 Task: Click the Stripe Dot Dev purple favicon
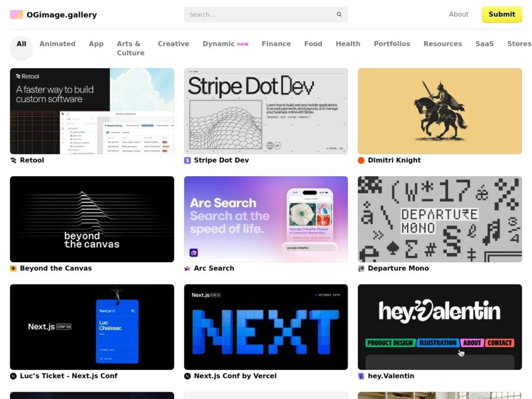(187, 161)
